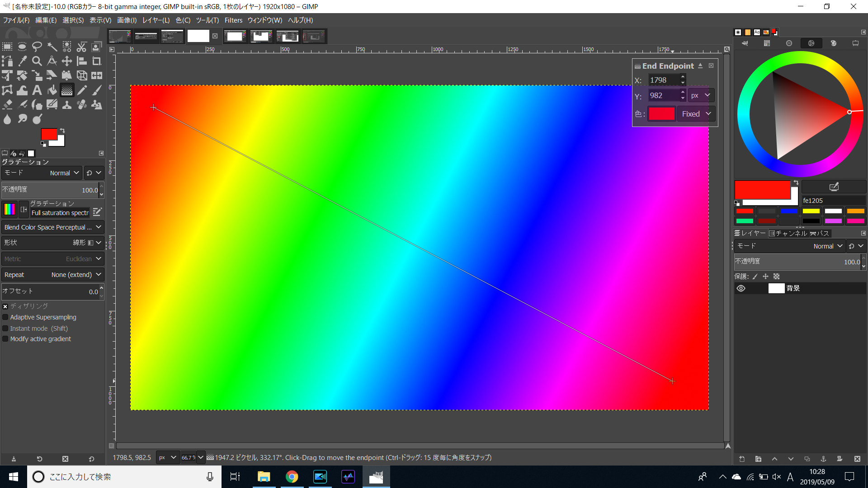Open the Filters menu
Image resolution: width=868 pixels, height=488 pixels.
233,20
